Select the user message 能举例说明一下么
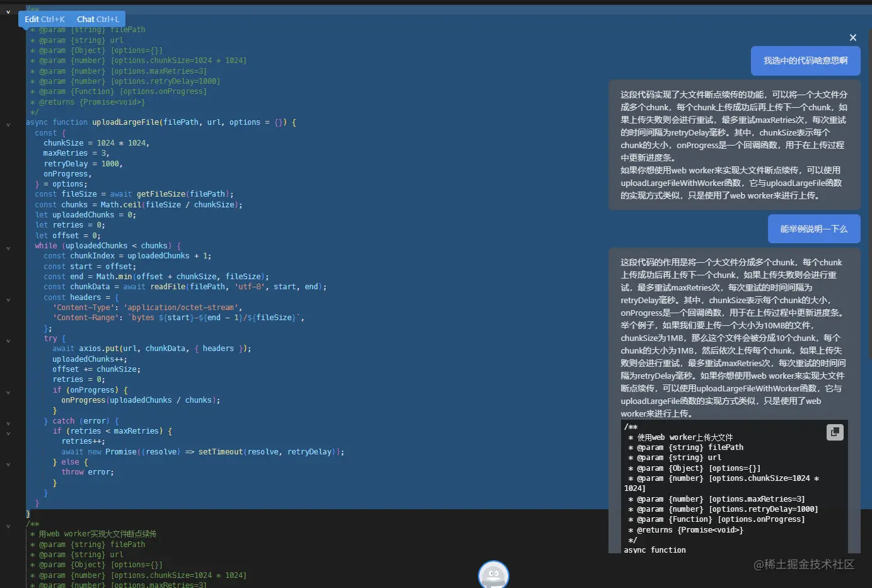 coord(814,229)
